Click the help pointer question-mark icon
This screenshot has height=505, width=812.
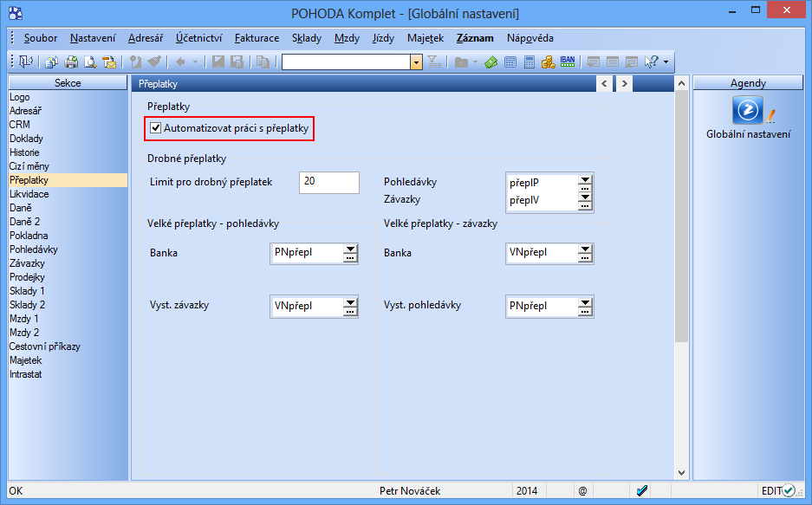pyautogui.click(x=651, y=62)
